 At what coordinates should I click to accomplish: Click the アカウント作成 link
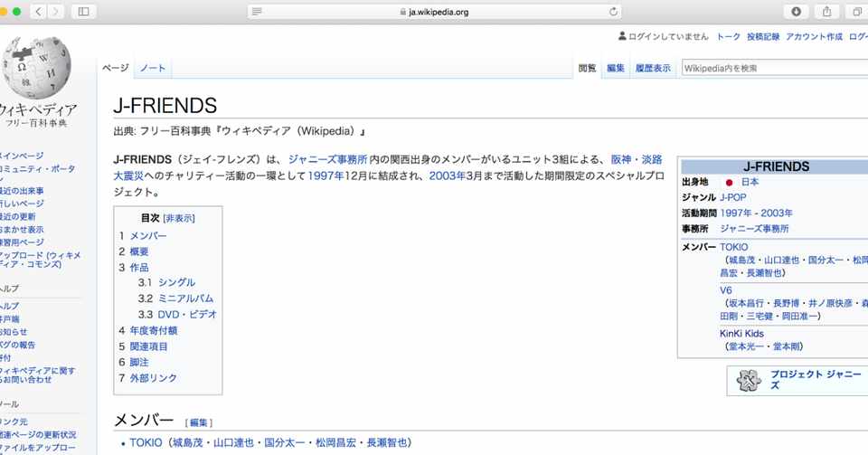(814, 36)
